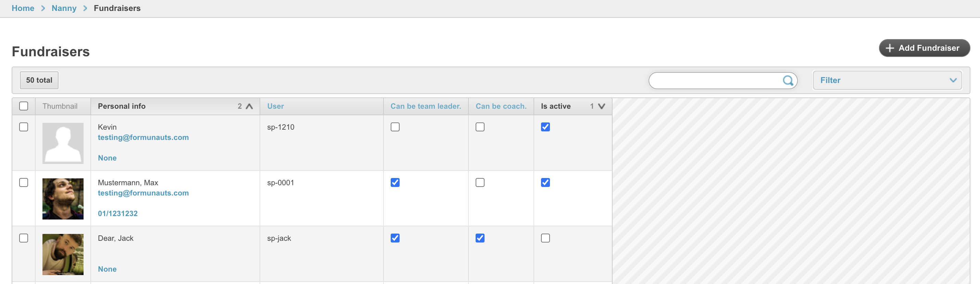
Task: Click Personal info column header
Action: click(x=175, y=106)
